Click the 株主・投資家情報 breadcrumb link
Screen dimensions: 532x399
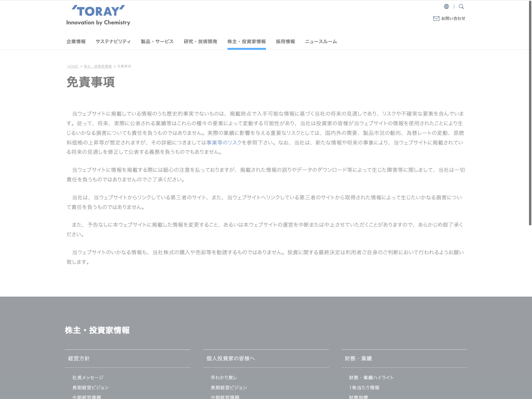pos(98,66)
